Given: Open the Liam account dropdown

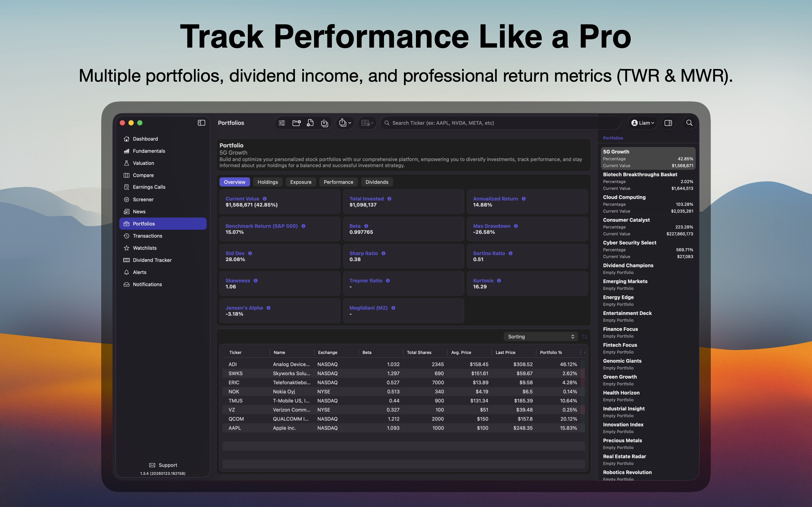Looking at the screenshot, I should pos(643,123).
